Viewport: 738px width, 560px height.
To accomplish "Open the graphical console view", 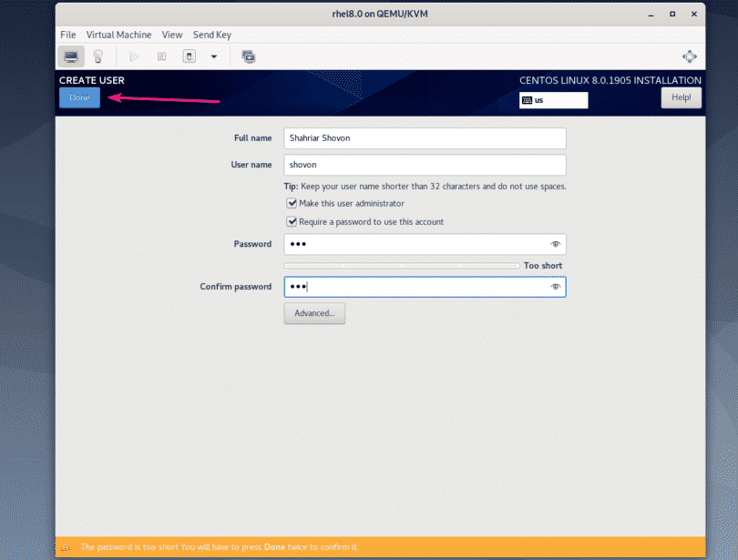I will [x=71, y=56].
